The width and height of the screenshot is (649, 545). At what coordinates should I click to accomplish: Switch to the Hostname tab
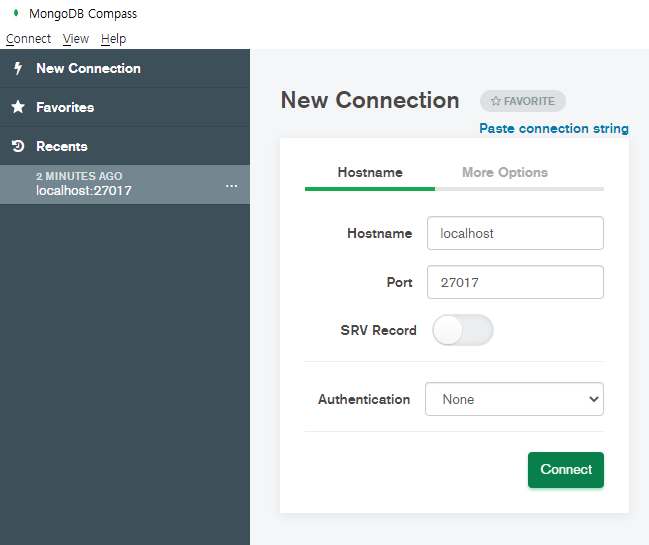[x=370, y=173]
